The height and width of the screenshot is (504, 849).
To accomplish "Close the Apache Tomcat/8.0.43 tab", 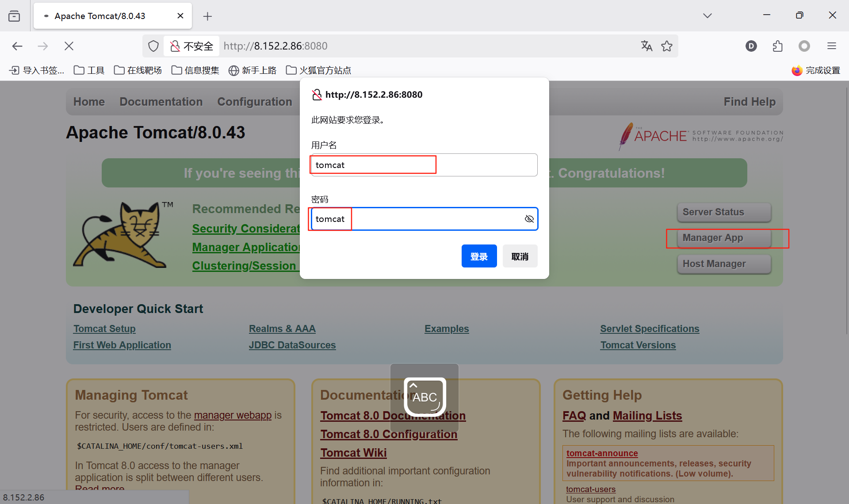I will (x=180, y=16).
